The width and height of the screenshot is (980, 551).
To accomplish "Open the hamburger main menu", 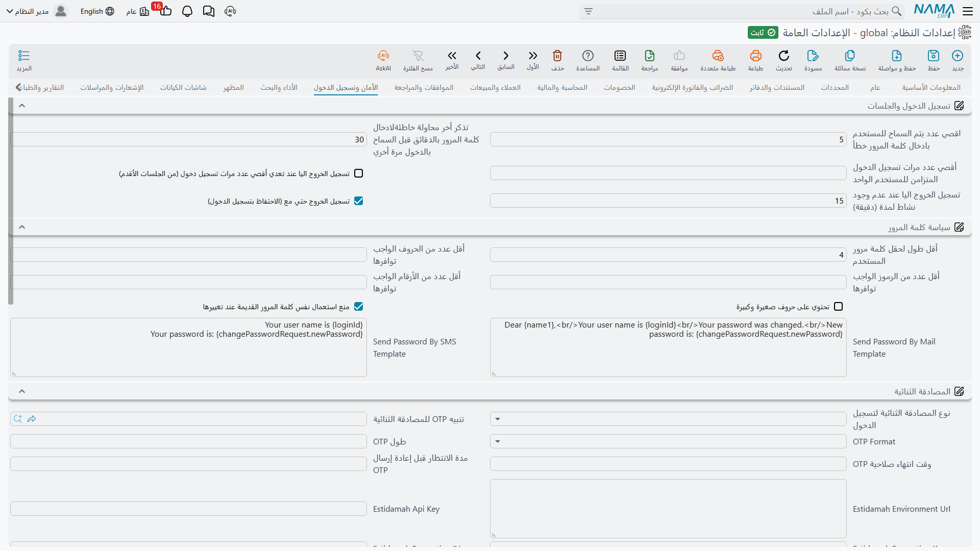I will pyautogui.click(x=968, y=11).
